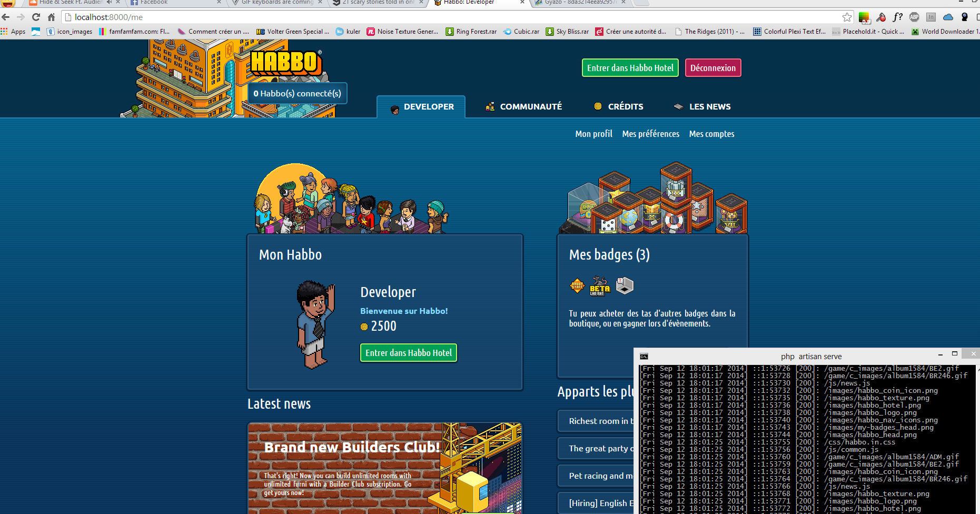Image resolution: width=980 pixels, height=514 pixels.
Task: Reload the current page
Action: coord(36,17)
